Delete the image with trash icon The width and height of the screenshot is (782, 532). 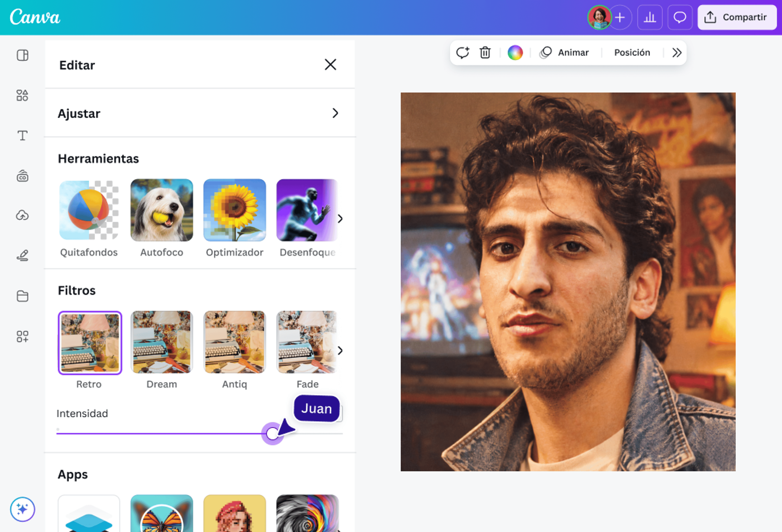point(485,53)
